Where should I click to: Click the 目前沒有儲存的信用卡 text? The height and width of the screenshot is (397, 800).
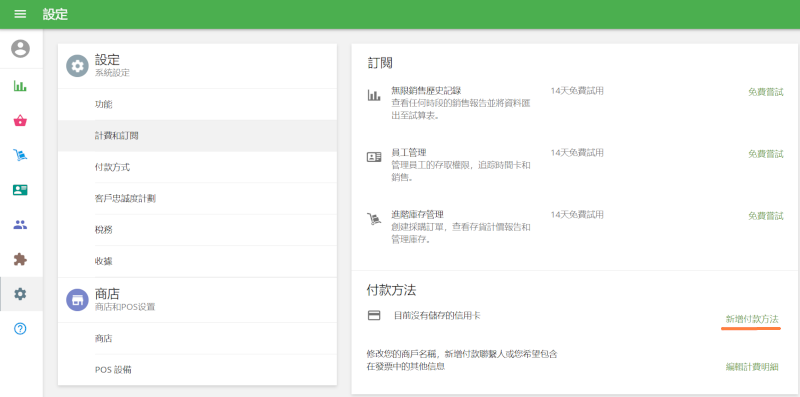[437, 315]
